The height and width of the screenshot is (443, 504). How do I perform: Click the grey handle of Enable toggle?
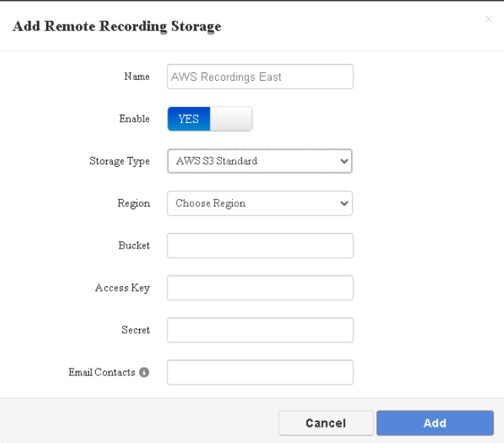pos(230,119)
